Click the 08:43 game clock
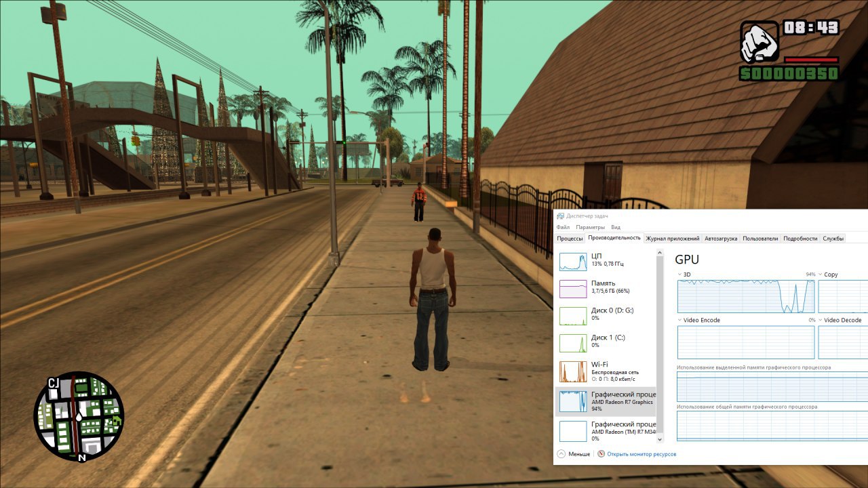Viewport: 868px width, 488px height. click(811, 28)
